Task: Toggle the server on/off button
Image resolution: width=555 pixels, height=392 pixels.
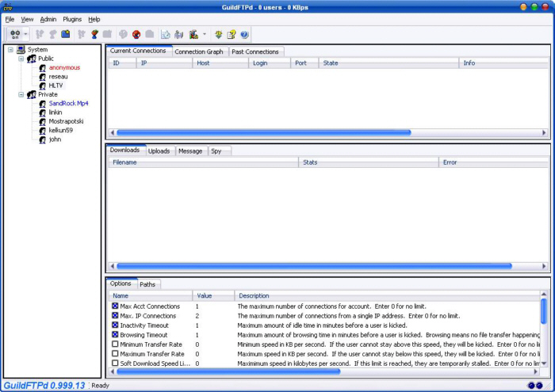Action: click(x=15, y=34)
